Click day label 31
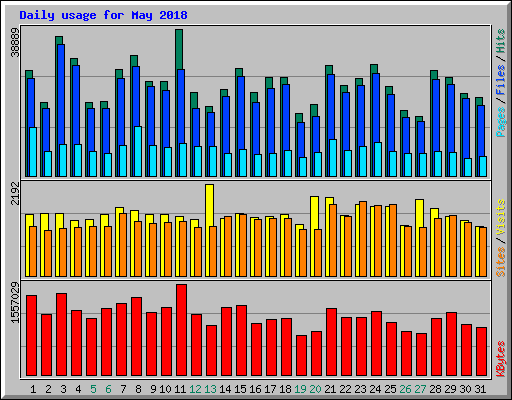The width and height of the screenshot is (512, 400). pos(480,389)
